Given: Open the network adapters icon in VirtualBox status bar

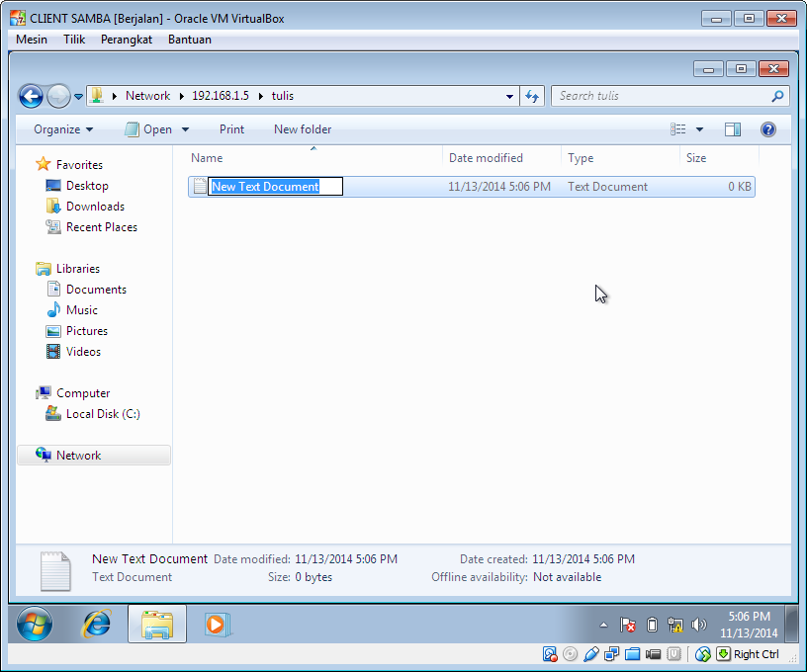Looking at the screenshot, I should coord(612,654).
